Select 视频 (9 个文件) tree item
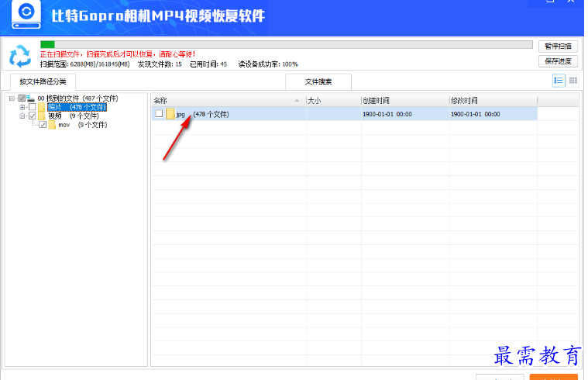Viewport: 588px width, 380px height. [x=74, y=116]
